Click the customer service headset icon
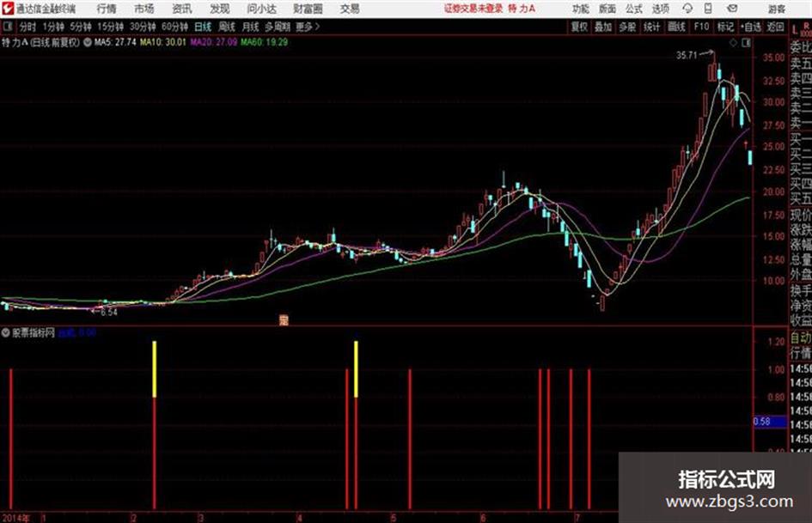 pyautogui.click(x=687, y=9)
